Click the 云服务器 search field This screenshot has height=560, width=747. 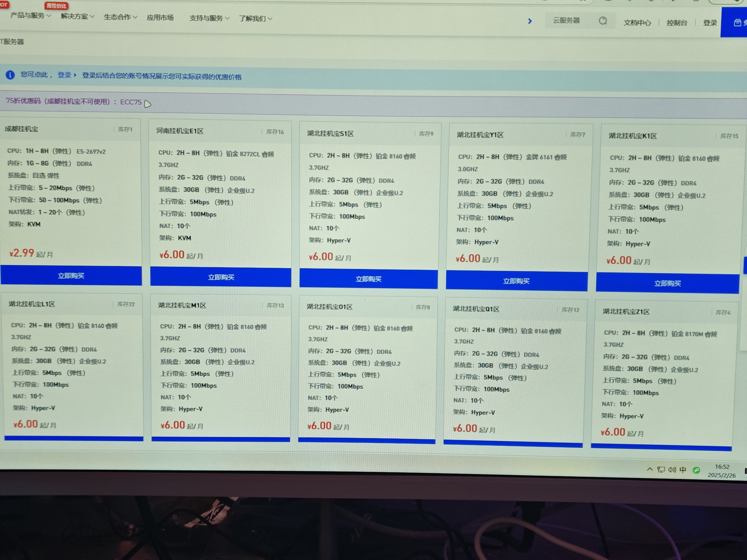pos(580,21)
